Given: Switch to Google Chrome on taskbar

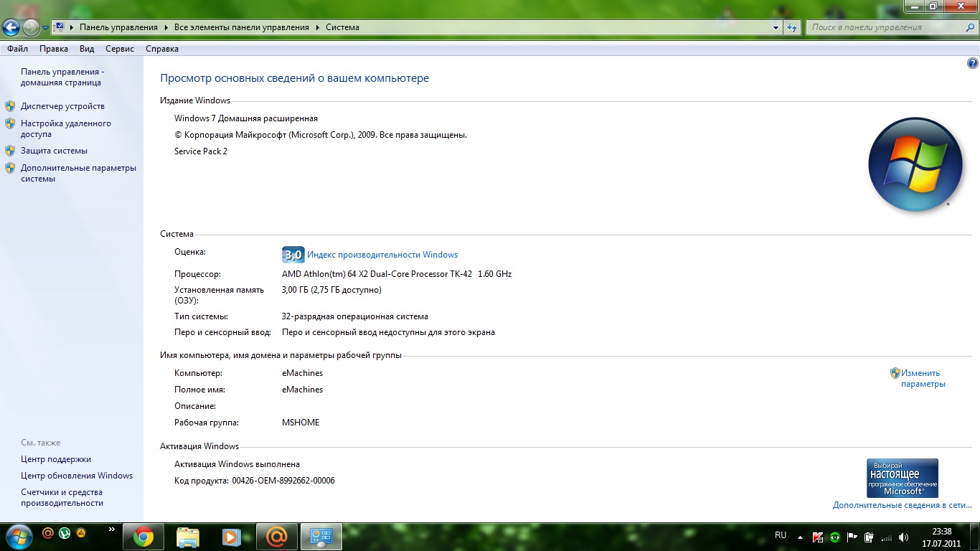Looking at the screenshot, I should [143, 537].
